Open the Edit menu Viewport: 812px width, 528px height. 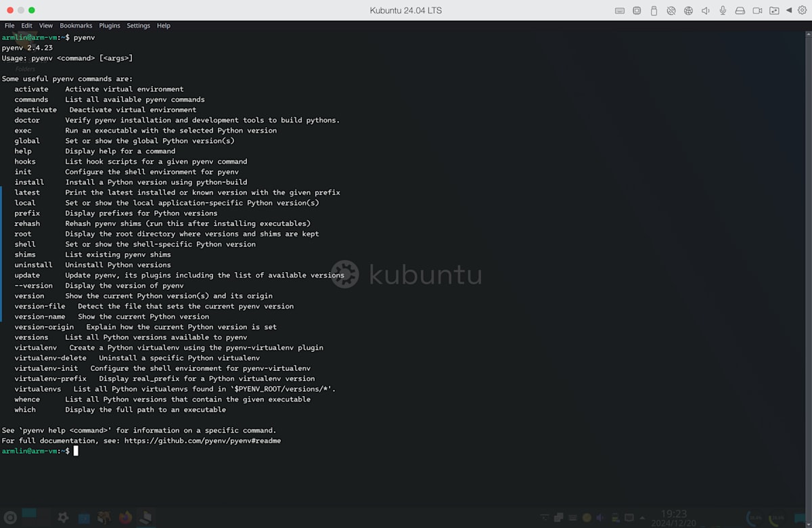[x=26, y=26]
